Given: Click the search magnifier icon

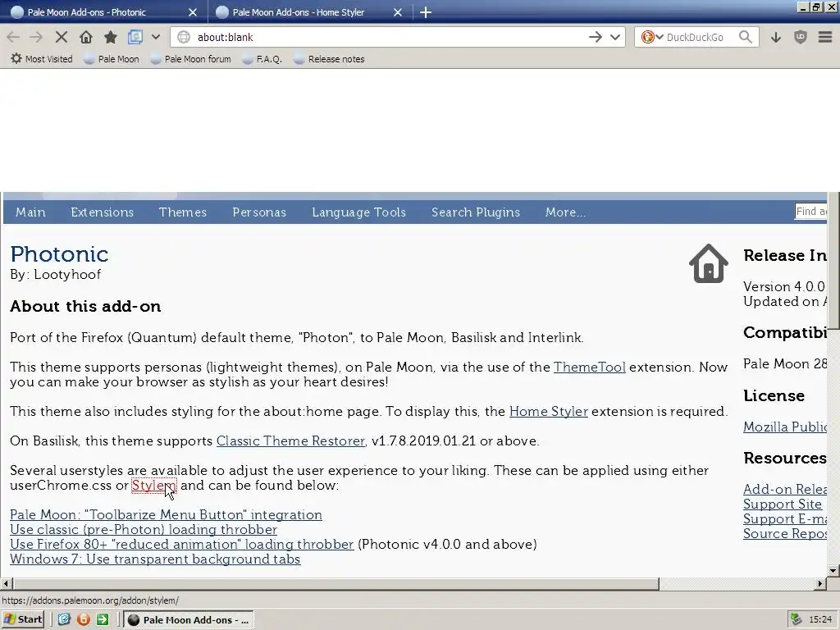Looking at the screenshot, I should 745,37.
